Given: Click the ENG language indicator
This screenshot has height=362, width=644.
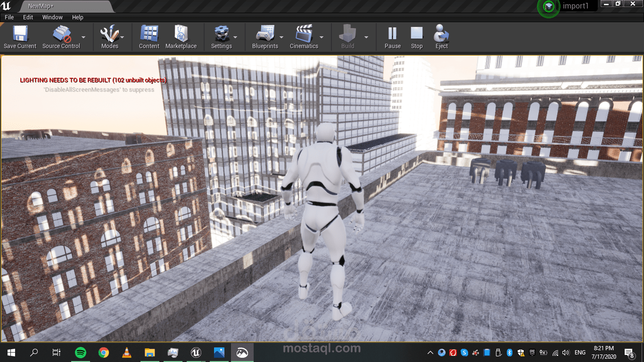Looking at the screenshot, I should click(x=580, y=353).
